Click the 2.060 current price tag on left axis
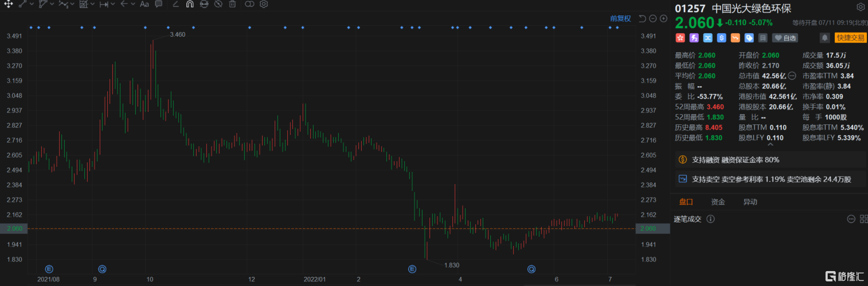 pyautogui.click(x=14, y=228)
